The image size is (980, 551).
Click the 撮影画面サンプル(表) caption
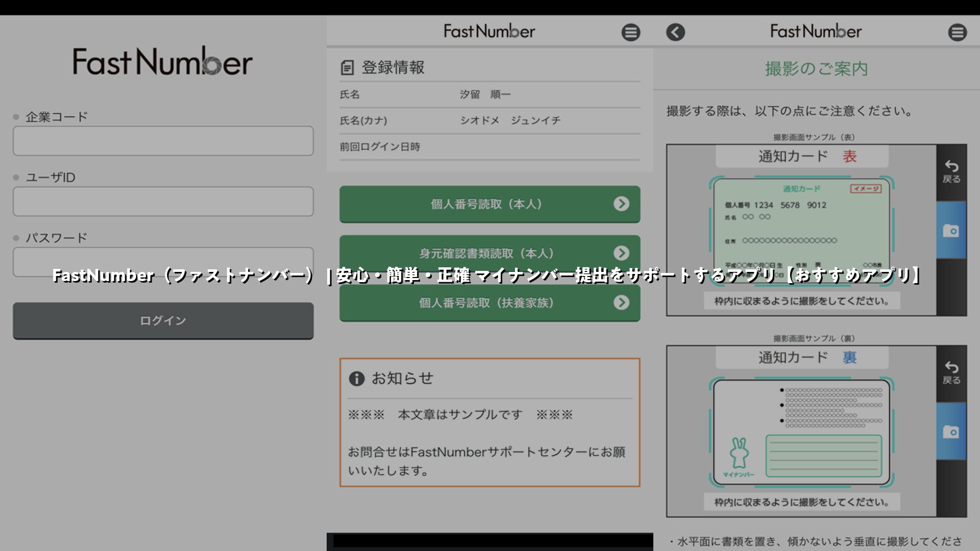point(814,137)
